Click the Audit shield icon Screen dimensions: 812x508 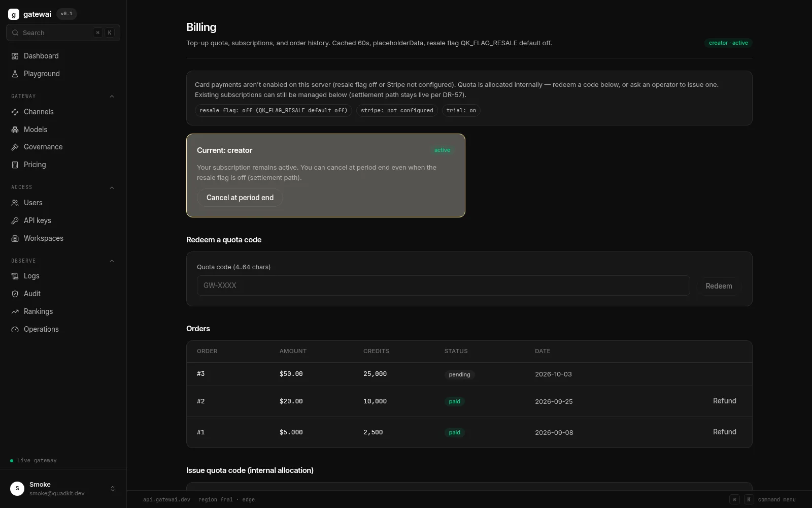pyautogui.click(x=15, y=294)
